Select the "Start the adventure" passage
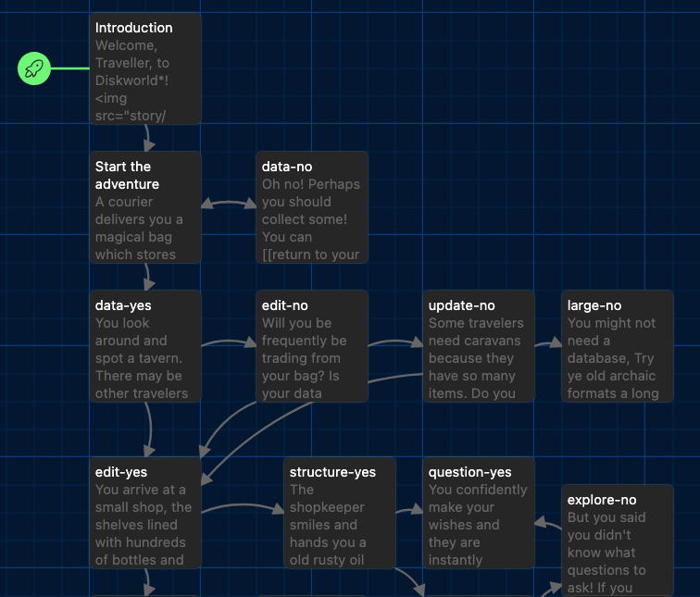700x597 pixels. coord(145,207)
